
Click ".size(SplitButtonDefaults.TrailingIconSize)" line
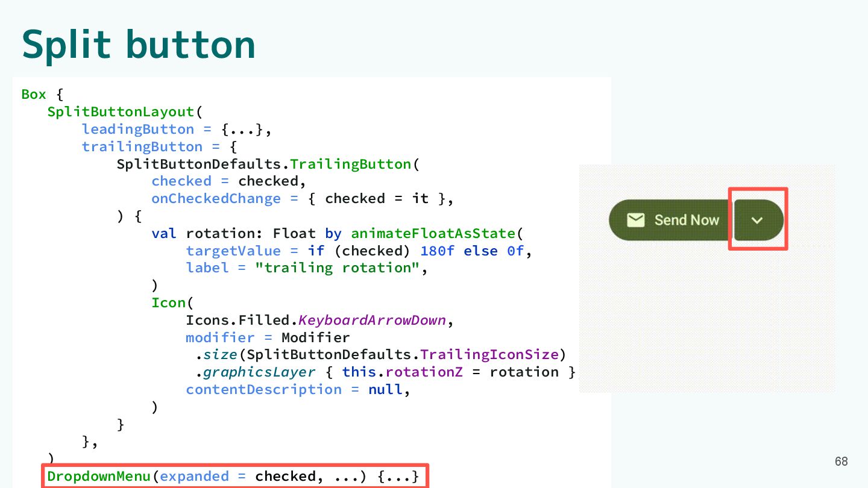pos(381,354)
